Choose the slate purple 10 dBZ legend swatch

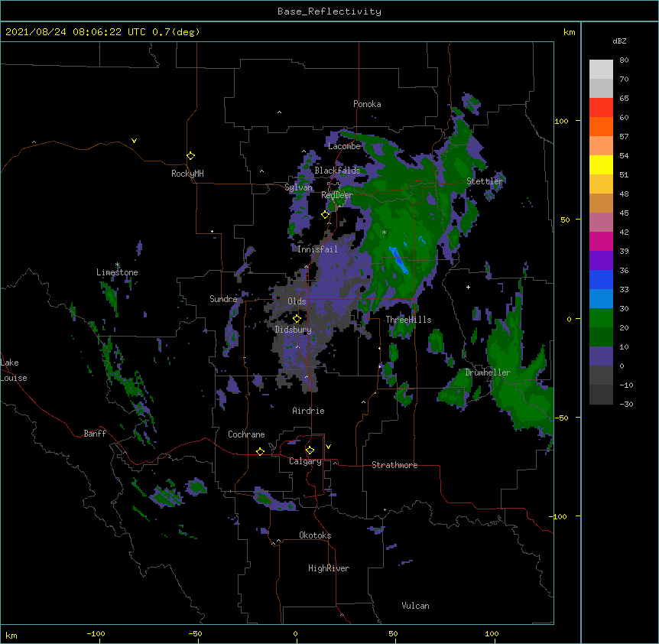coord(601,356)
